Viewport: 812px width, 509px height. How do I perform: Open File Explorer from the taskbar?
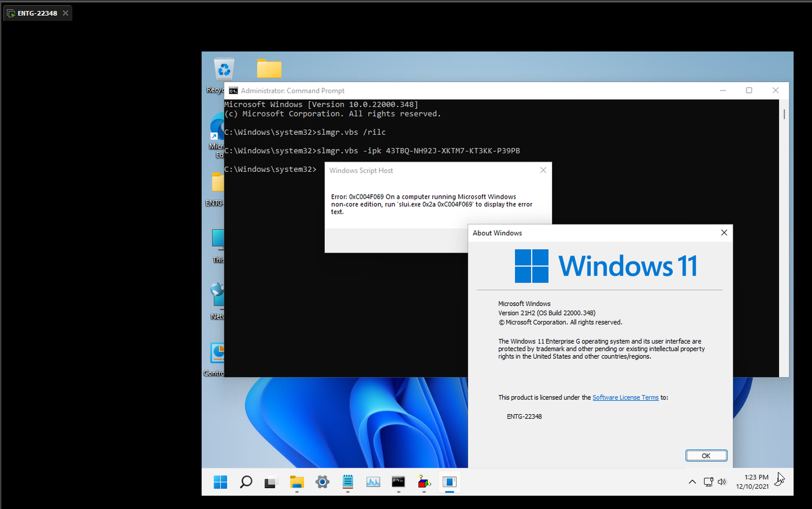tap(297, 482)
